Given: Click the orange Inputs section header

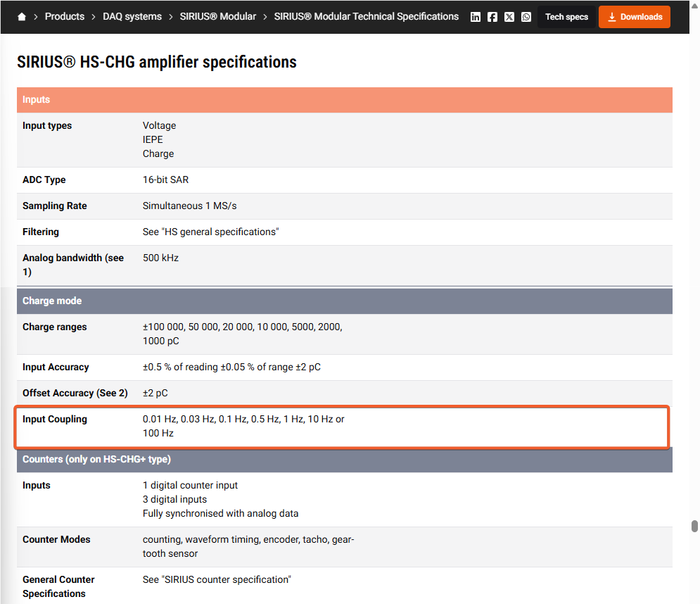Looking at the screenshot, I should 345,100.
